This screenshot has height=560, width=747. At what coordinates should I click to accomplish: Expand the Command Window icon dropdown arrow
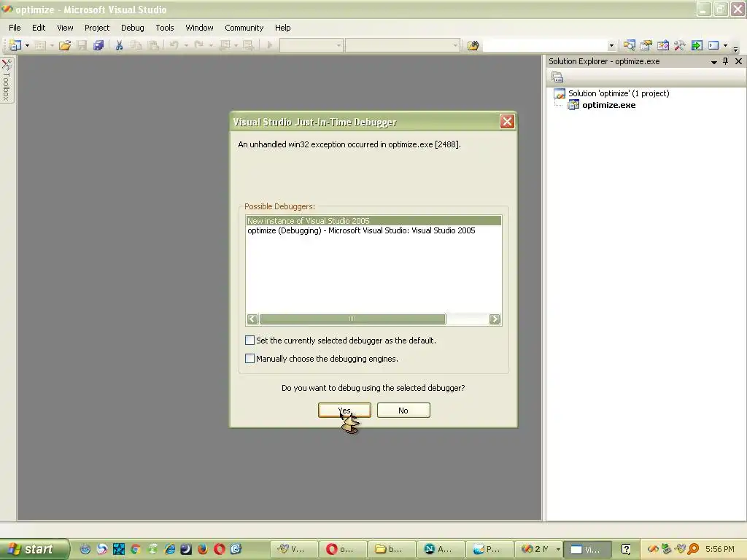point(726,45)
